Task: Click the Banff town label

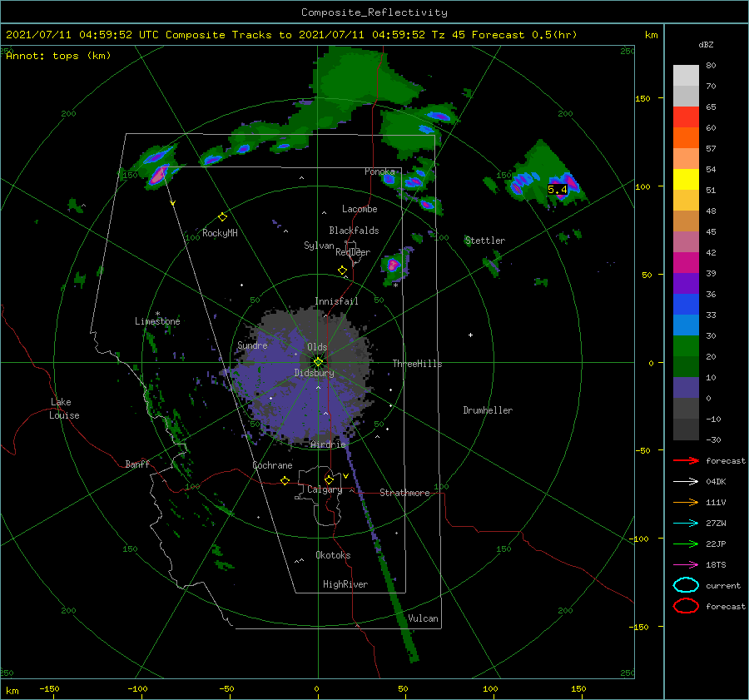Action: pos(137,464)
